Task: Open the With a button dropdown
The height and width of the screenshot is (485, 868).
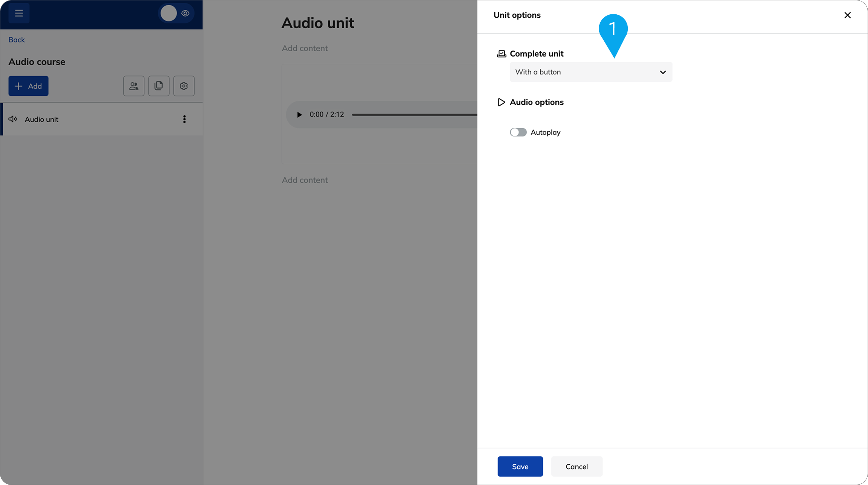Action: tap(591, 72)
